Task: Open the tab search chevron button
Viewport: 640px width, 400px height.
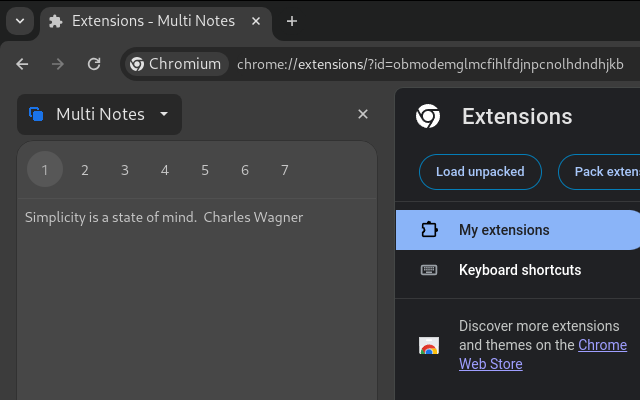Action: (20, 21)
